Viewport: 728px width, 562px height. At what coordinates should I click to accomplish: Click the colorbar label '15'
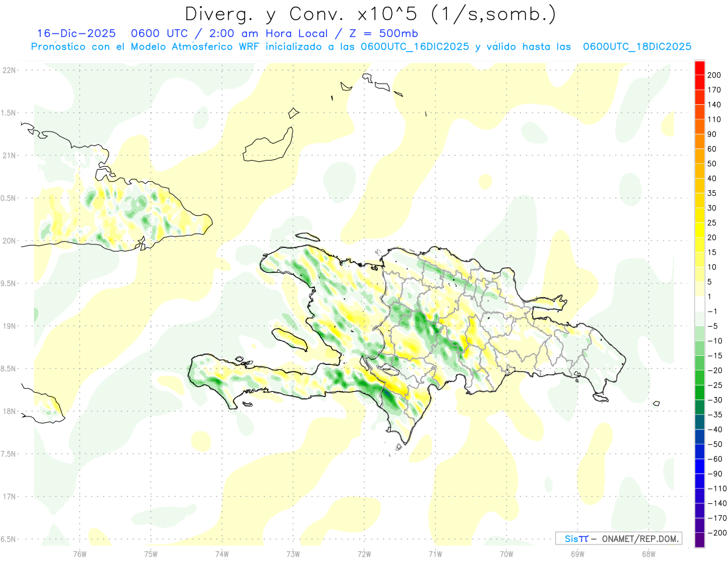click(x=713, y=253)
